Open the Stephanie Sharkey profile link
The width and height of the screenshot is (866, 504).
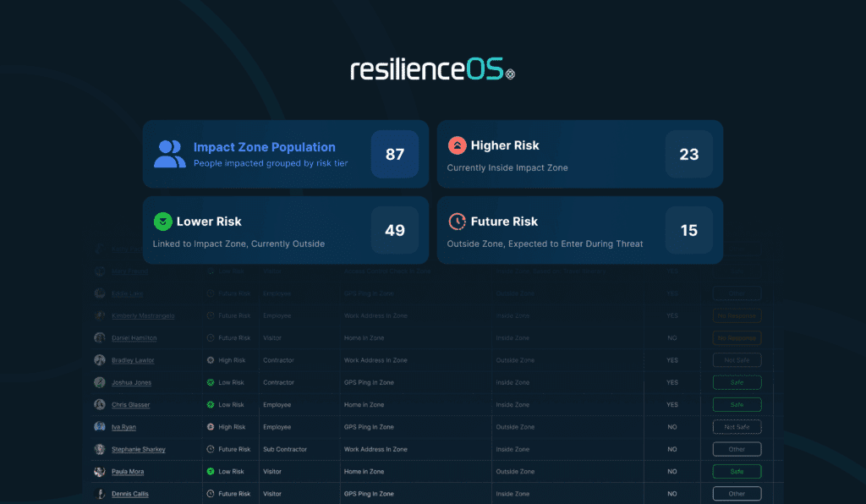coord(139,449)
